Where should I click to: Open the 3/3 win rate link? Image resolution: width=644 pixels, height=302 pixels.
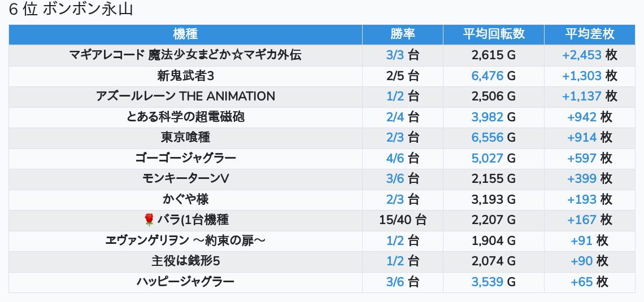click(395, 55)
